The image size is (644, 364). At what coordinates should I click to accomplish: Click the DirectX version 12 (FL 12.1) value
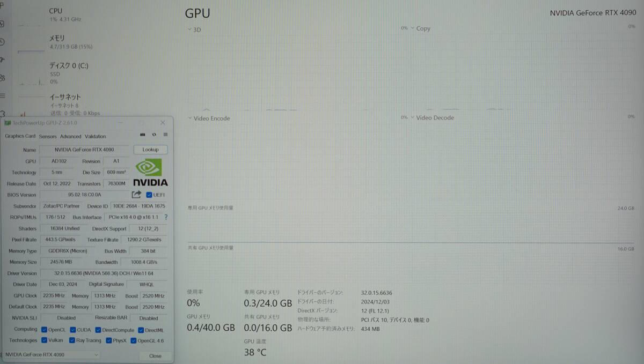click(375, 311)
